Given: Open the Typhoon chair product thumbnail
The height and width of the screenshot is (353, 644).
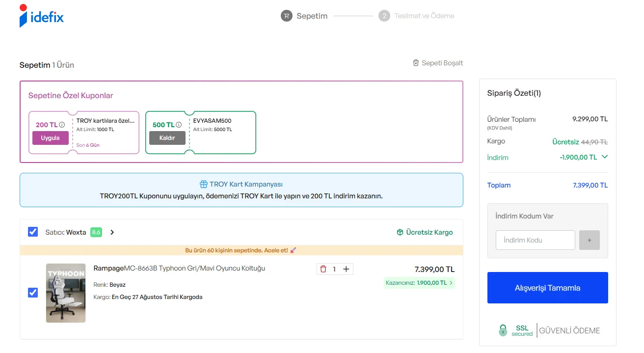Looking at the screenshot, I should 66,293.
